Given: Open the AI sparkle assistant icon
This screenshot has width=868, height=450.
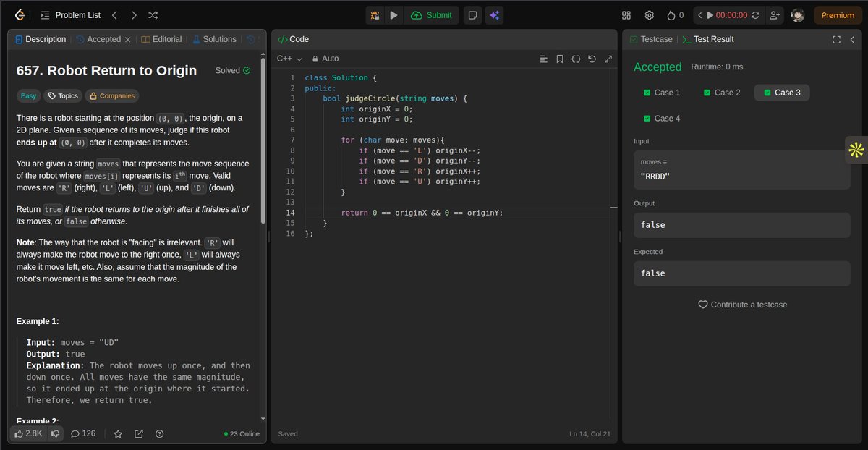Looking at the screenshot, I should click(x=495, y=15).
